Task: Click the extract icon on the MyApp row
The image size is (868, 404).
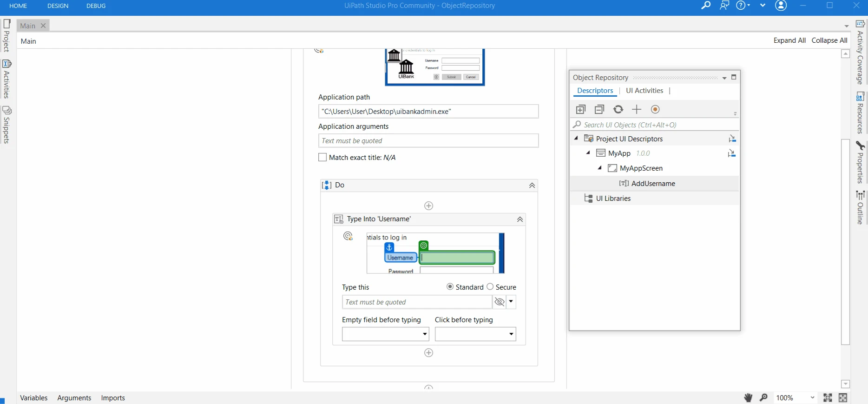Action: tap(732, 153)
